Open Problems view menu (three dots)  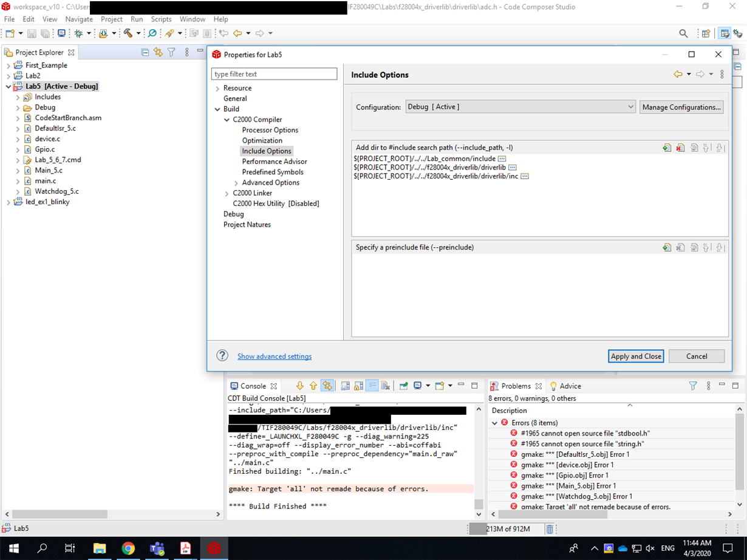(708, 386)
